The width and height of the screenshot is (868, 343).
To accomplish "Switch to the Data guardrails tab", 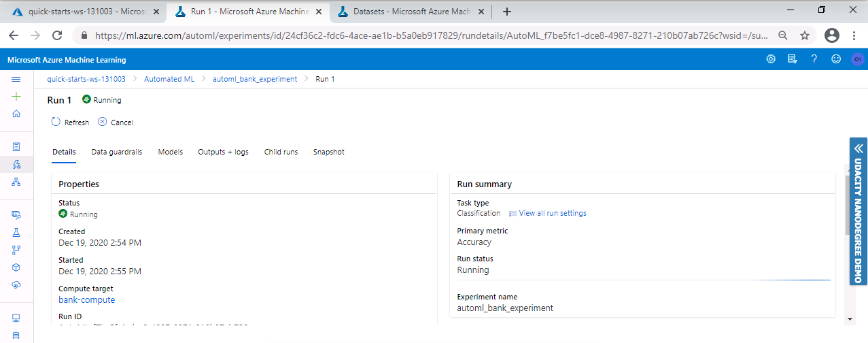I will 117,152.
